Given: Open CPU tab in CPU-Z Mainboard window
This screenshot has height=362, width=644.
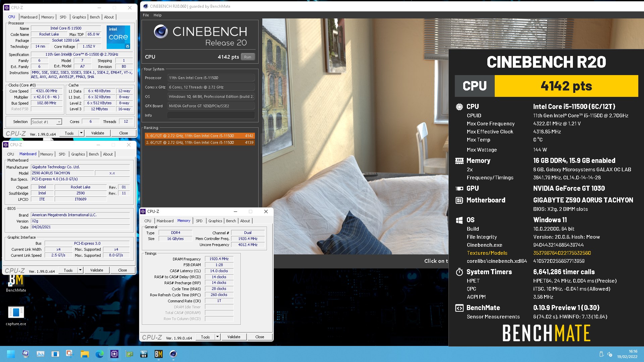Looking at the screenshot, I should click(x=11, y=154).
